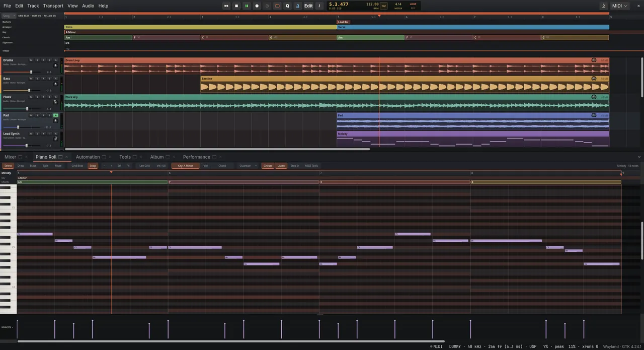644x350 pixels.
Task: Click the tuning fork icon beside the MIDI dropdown
Action: click(604, 6)
